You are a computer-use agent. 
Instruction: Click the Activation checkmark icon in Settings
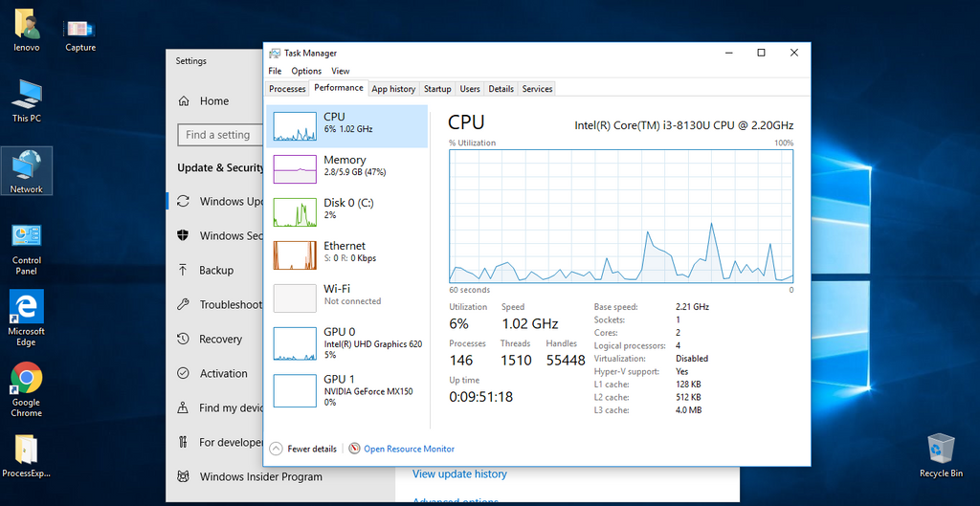183,374
